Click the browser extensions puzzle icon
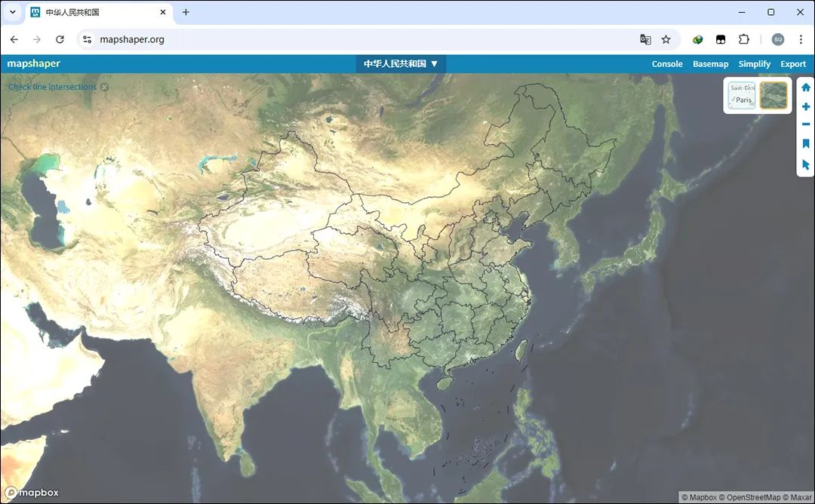The image size is (815, 504). (744, 38)
